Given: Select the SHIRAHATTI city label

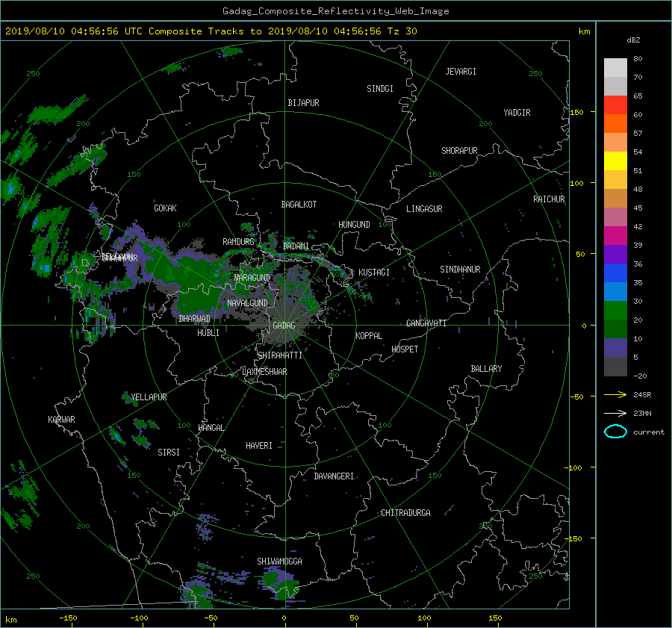Looking at the screenshot, I should pos(280,355).
